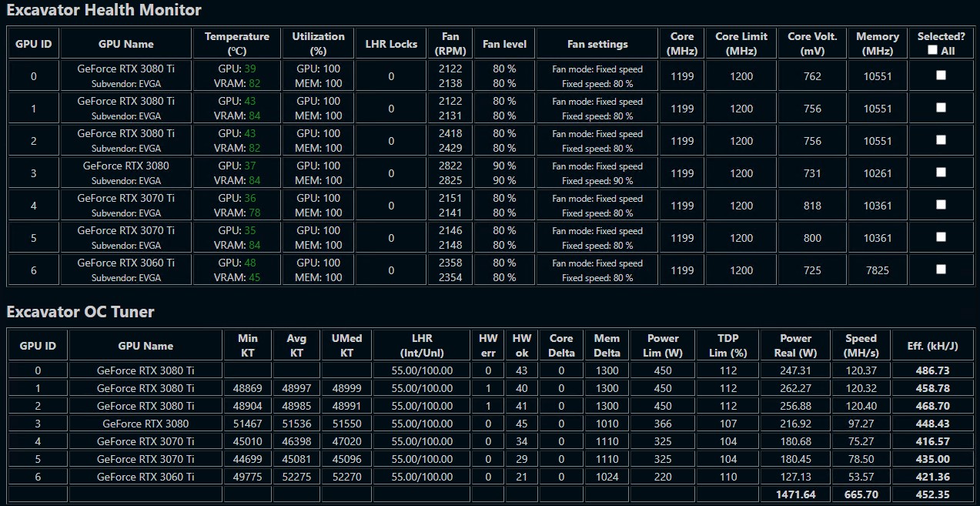980x506 pixels.
Task: Click memory value 7825 for GPU 6
Action: [877, 270]
